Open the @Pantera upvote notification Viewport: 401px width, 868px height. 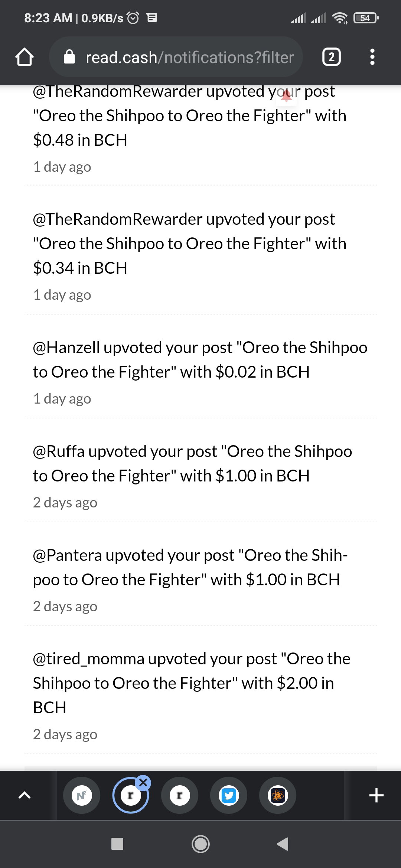[x=200, y=580]
